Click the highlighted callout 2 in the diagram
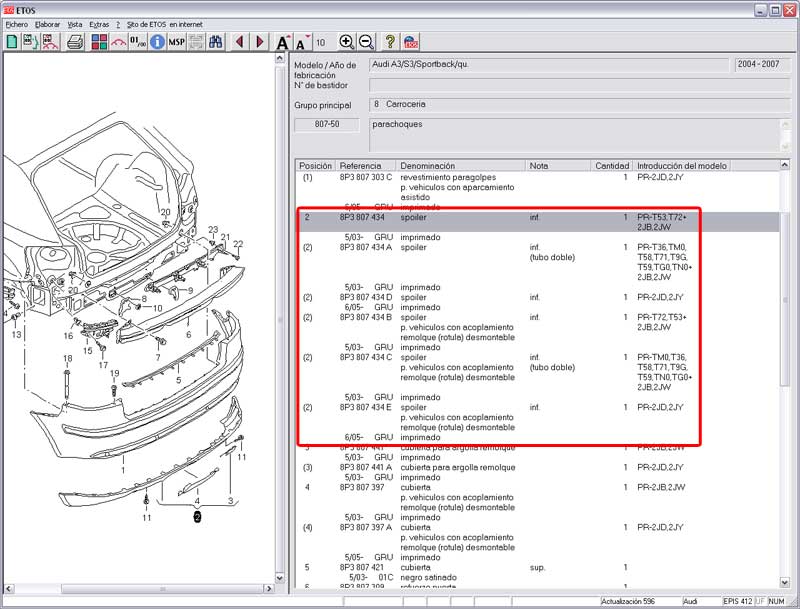The height and width of the screenshot is (609, 800). click(x=197, y=517)
